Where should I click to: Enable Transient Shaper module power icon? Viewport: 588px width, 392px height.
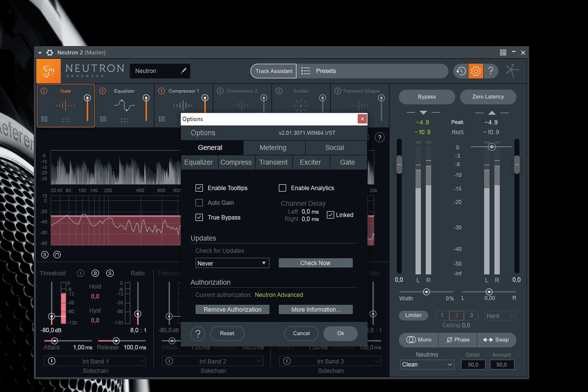pos(338,91)
